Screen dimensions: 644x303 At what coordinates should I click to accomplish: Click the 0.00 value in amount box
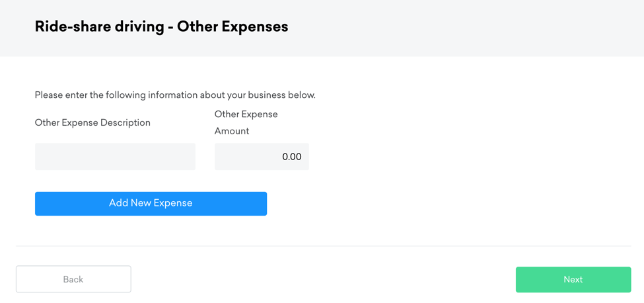click(x=291, y=157)
